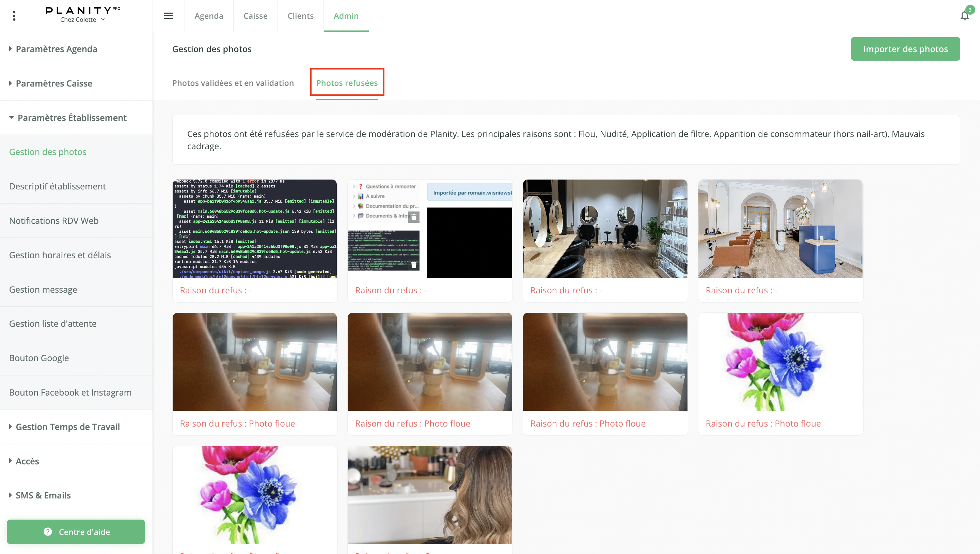980x554 pixels.
Task: Open the three-dot vertical menu
Action: pos(14,16)
